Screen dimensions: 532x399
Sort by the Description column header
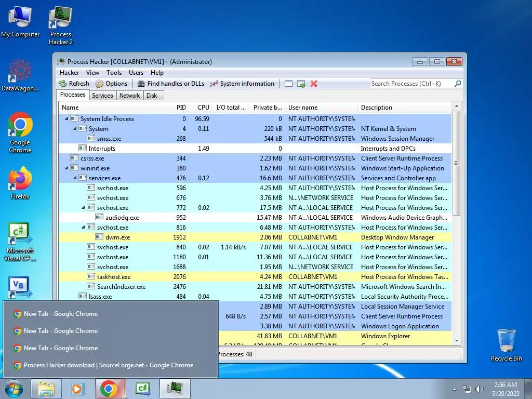coord(405,108)
